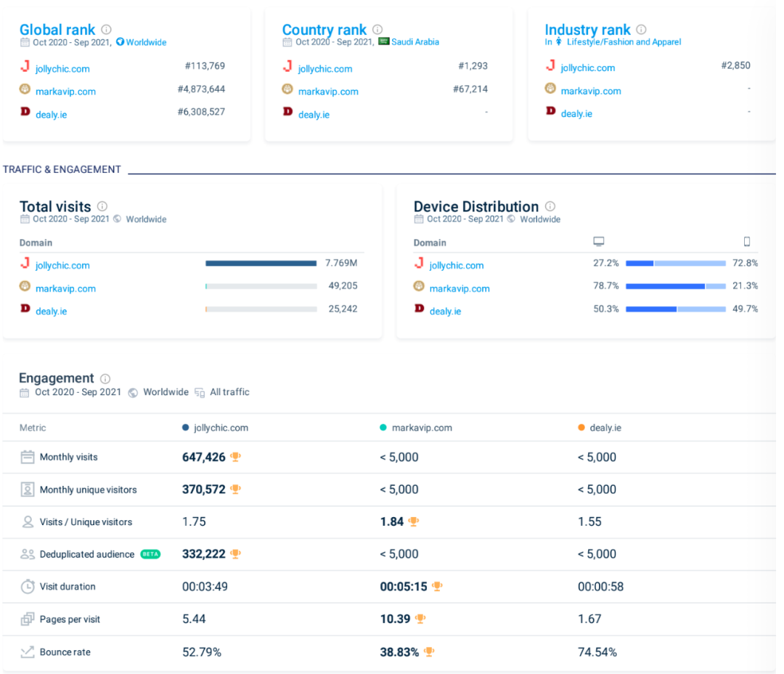Viewport: 784px width, 674px height.
Task: Open jollychic.com link in the Global rank card
Action: [62, 68]
